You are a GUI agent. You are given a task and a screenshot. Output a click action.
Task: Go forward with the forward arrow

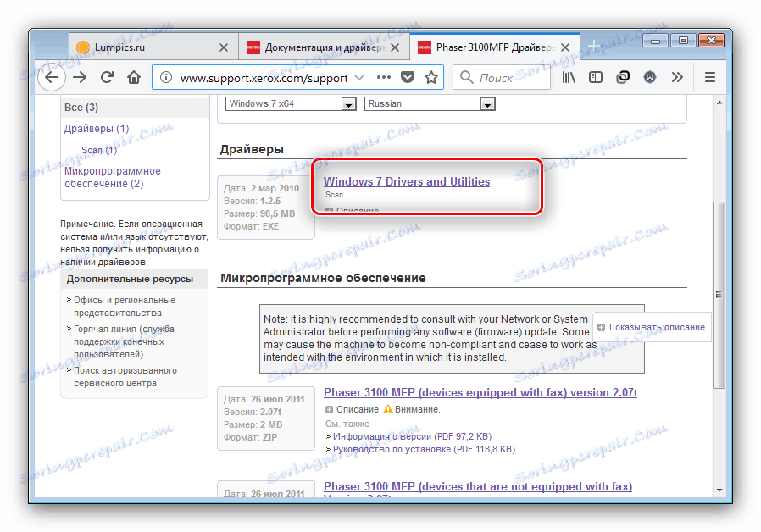tap(80, 77)
